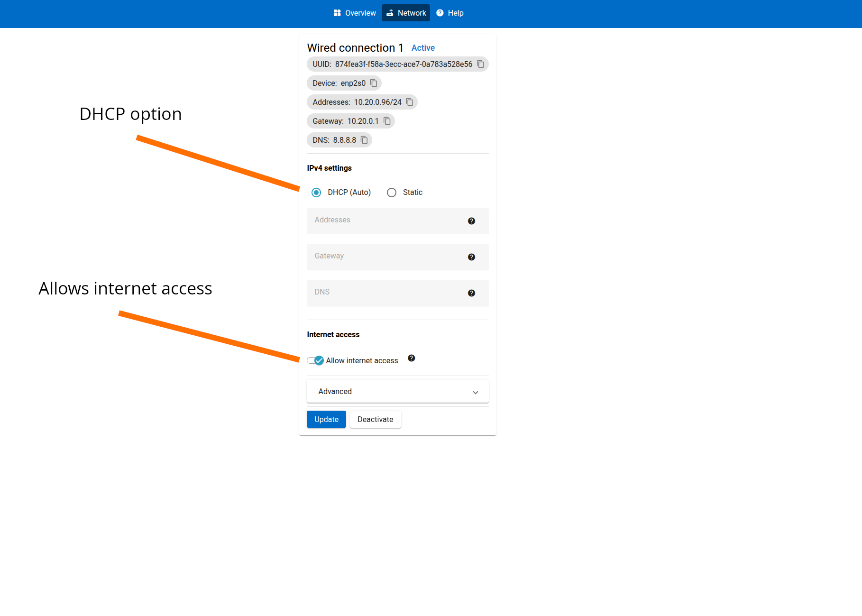Toggle the Allow internet access switch
This screenshot has height=616, width=862.
315,360
